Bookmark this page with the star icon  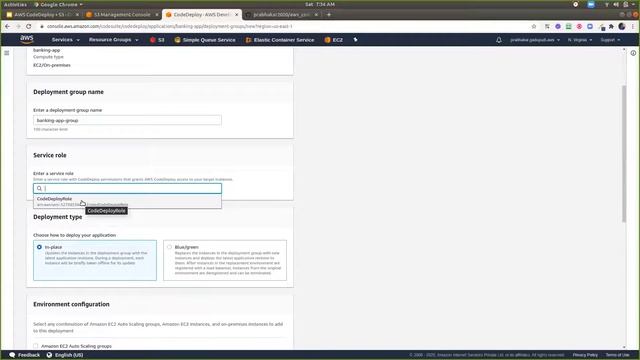[534, 26]
